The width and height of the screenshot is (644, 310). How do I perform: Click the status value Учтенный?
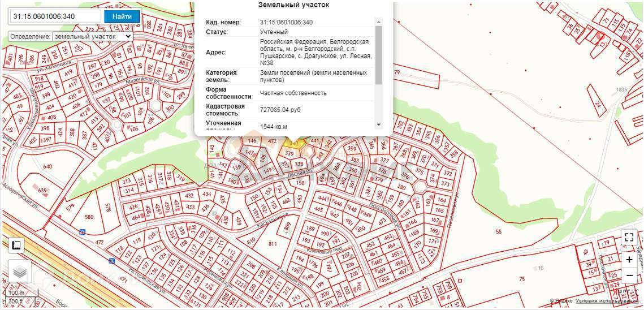pyautogui.click(x=274, y=32)
